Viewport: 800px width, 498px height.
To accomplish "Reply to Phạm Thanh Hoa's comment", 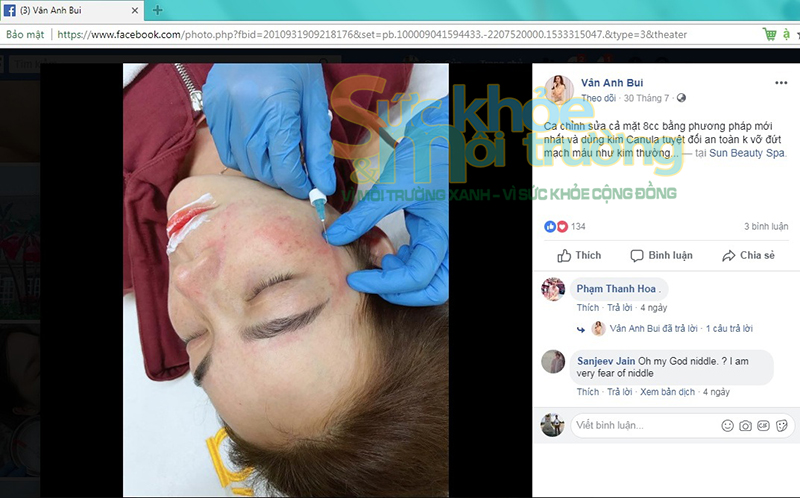I will (x=619, y=308).
